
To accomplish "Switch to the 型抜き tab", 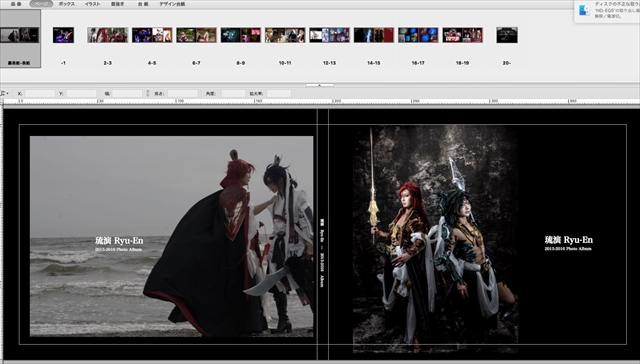I will click(x=118, y=4).
